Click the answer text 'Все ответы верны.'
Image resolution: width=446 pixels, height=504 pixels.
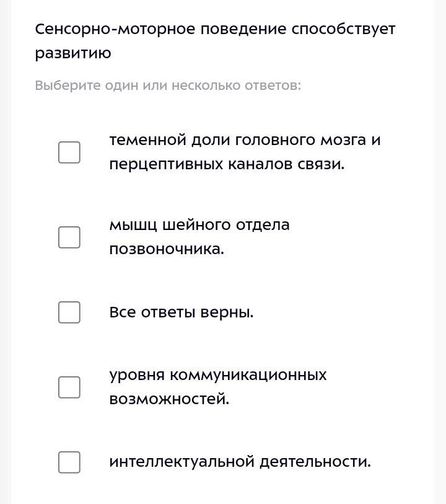point(181,312)
